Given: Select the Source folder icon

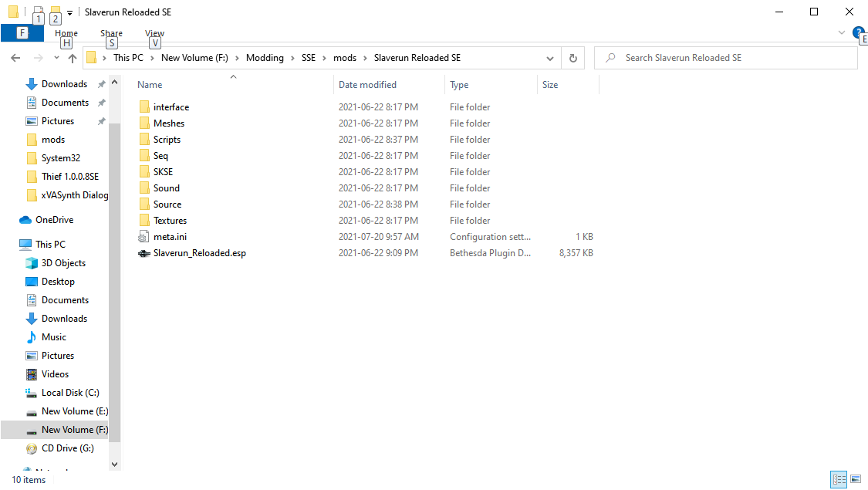Looking at the screenshot, I should tap(144, 204).
